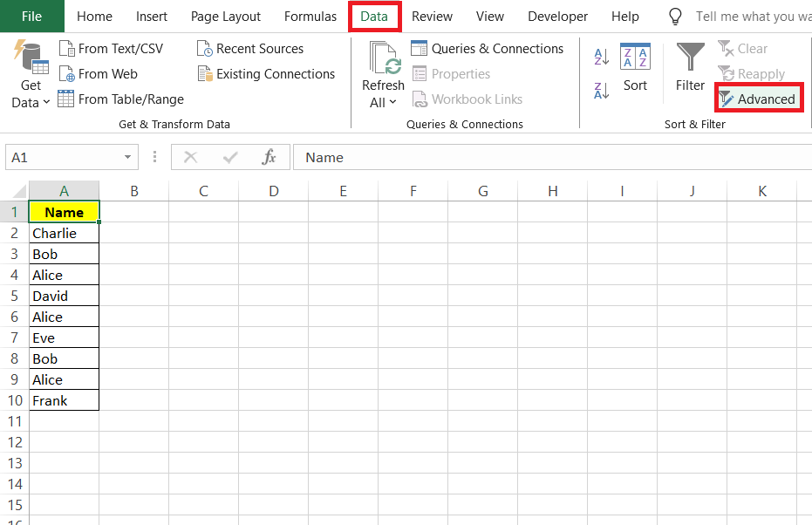Image resolution: width=812 pixels, height=525 pixels.
Task: Open the Insert Function fx dialog
Action: (269, 157)
